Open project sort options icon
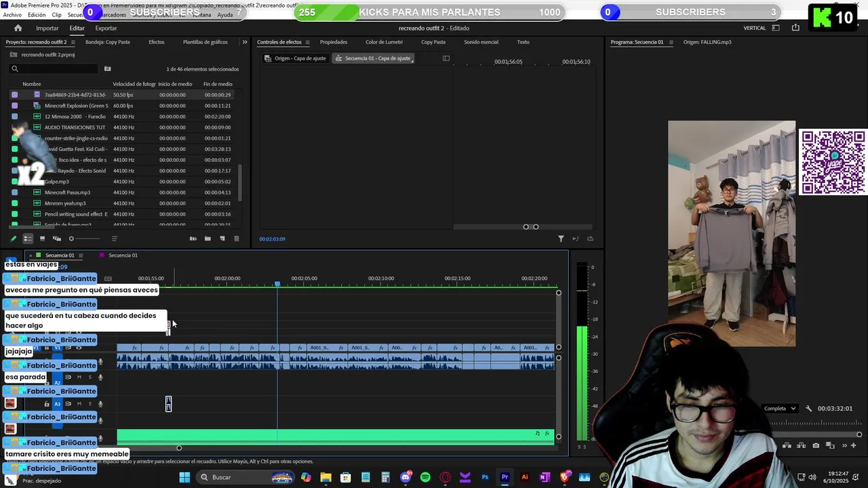868x488 pixels. pos(114,239)
